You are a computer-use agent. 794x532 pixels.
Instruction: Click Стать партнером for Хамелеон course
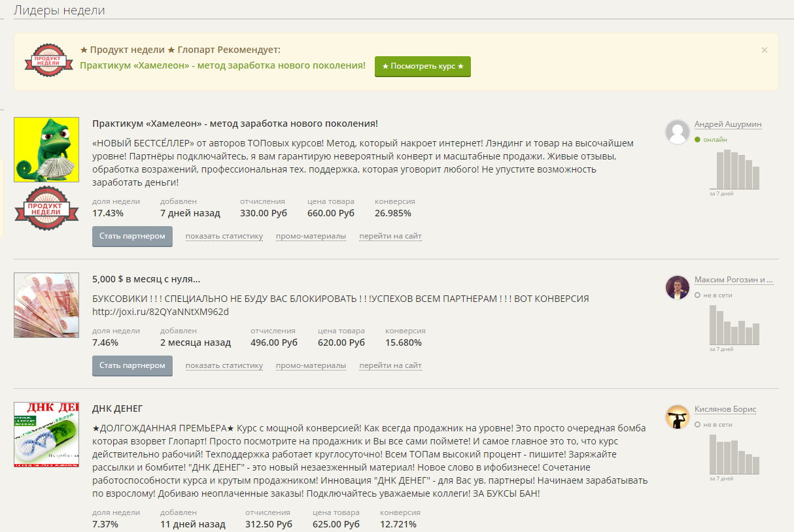pyautogui.click(x=132, y=237)
